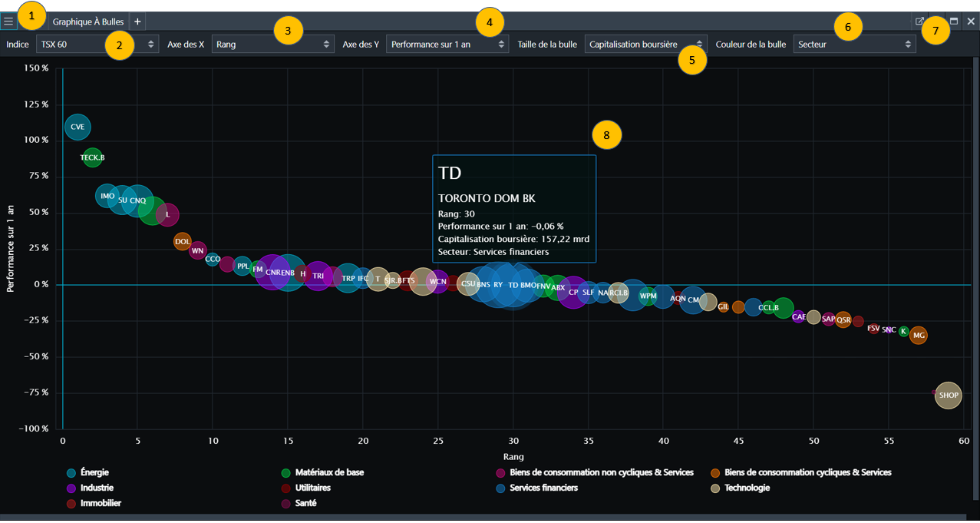Select the CVE bubble on the chart

78,127
